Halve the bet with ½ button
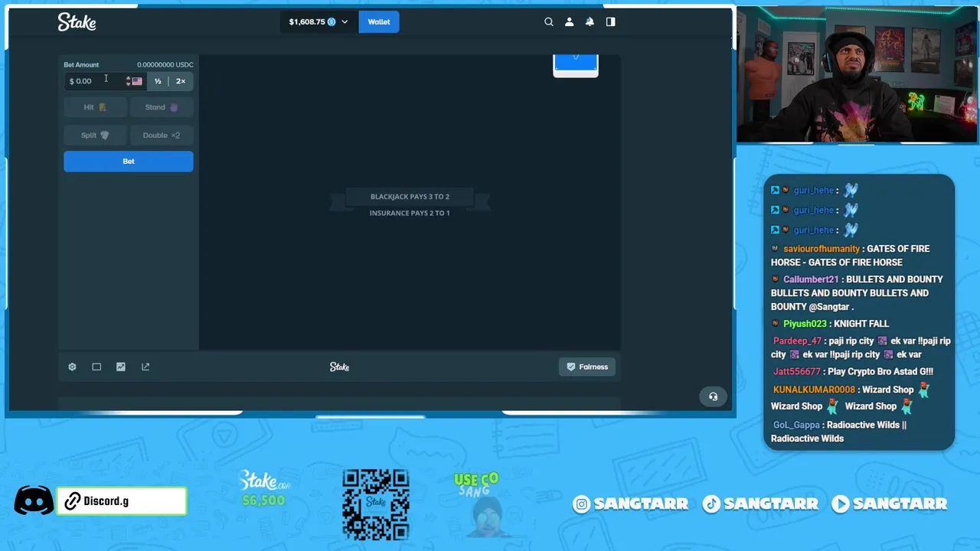The width and height of the screenshot is (980, 551). pos(158,81)
